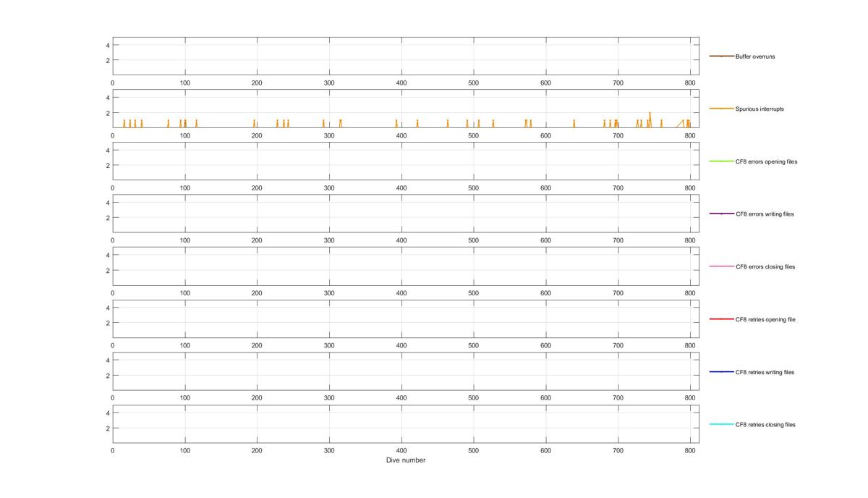This screenshot has height=498, width=868.
Task: Click the pink CF8 errors closing legend line
Action: (x=721, y=267)
